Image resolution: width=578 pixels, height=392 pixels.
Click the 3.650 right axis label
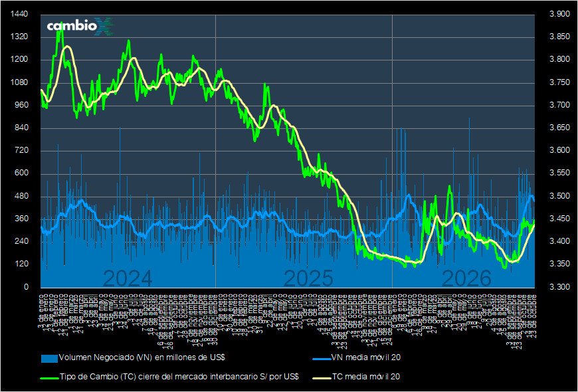tap(559, 128)
